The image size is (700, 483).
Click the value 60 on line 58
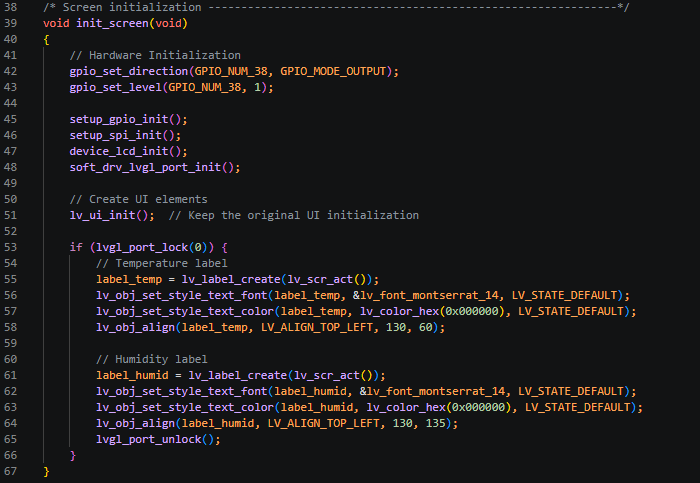coord(425,328)
